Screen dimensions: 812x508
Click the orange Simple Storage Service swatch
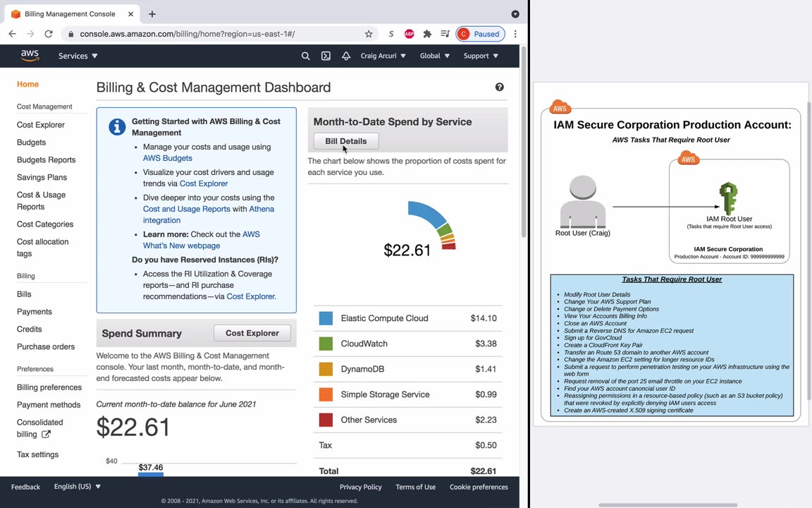pyautogui.click(x=326, y=394)
